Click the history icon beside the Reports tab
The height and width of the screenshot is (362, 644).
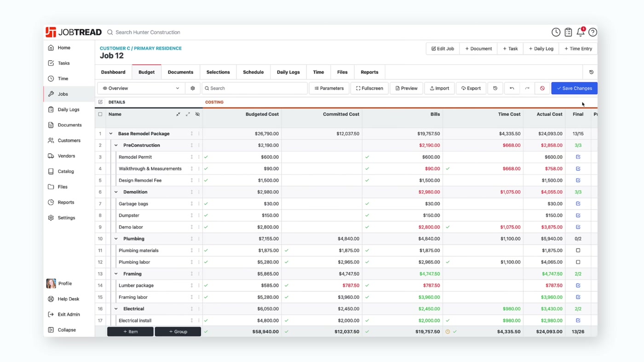[x=592, y=72]
